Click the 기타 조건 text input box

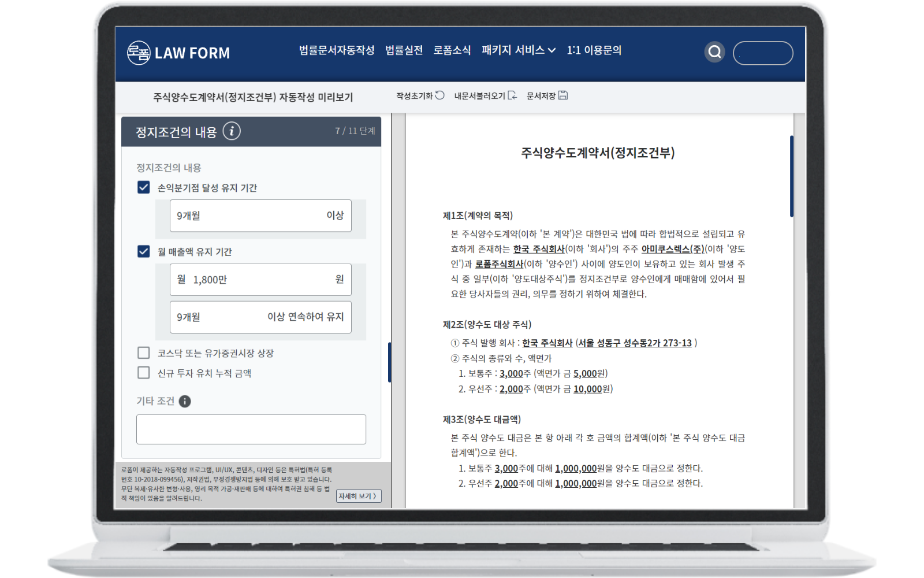251,429
